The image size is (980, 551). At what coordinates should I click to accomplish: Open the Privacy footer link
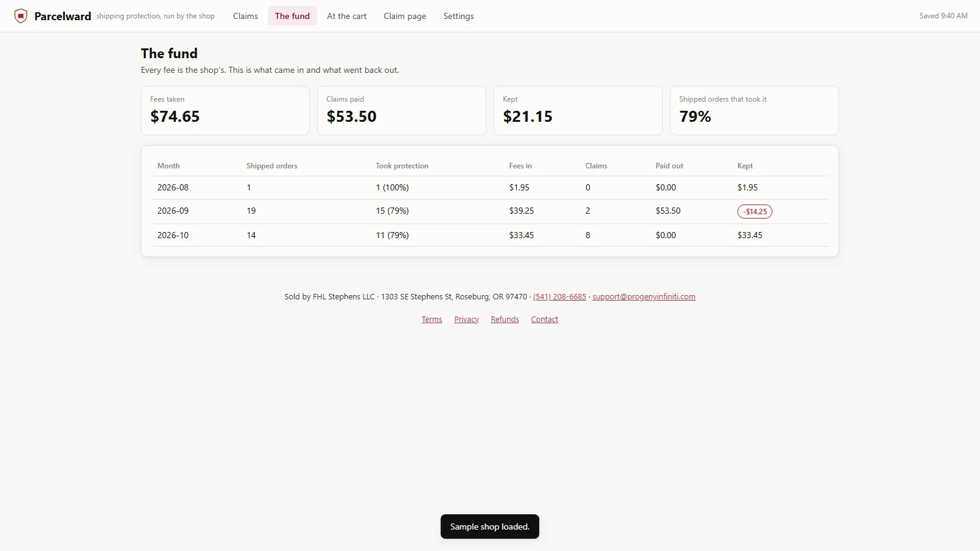(x=467, y=320)
